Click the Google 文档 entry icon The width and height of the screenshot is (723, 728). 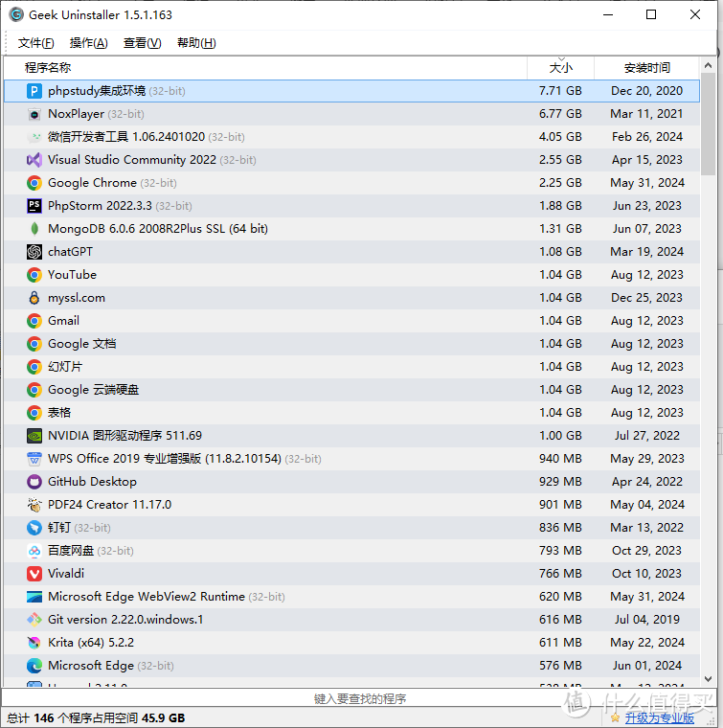click(x=34, y=344)
